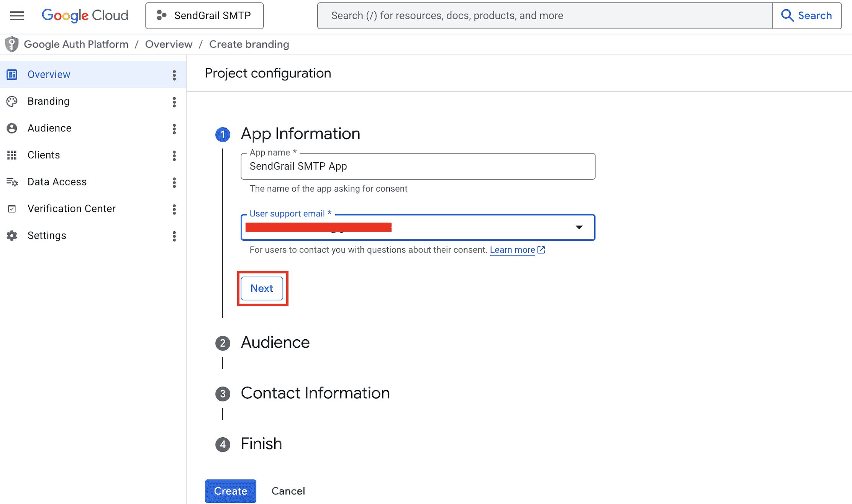852x504 pixels.
Task: Click the Branding palette icon
Action: click(x=12, y=101)
